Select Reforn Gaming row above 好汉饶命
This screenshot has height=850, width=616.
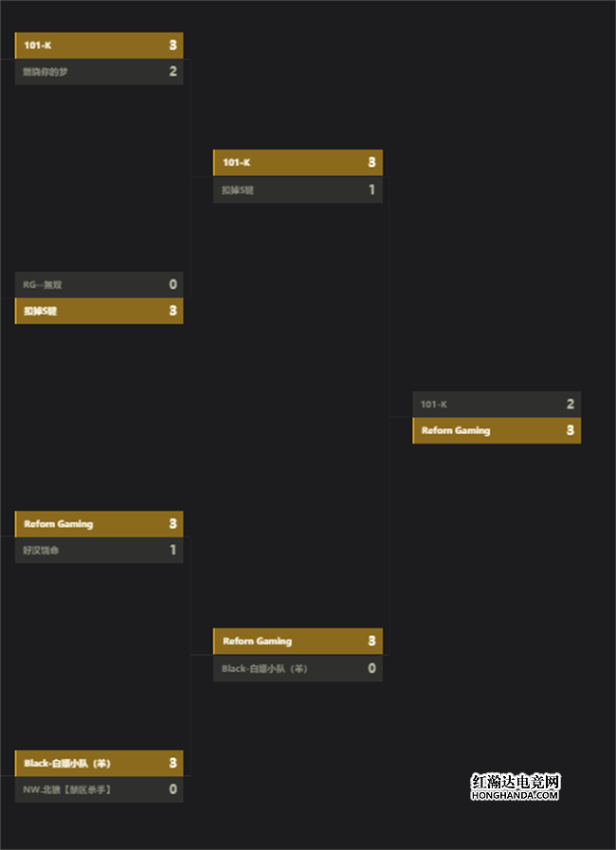(x=99, y=524)
